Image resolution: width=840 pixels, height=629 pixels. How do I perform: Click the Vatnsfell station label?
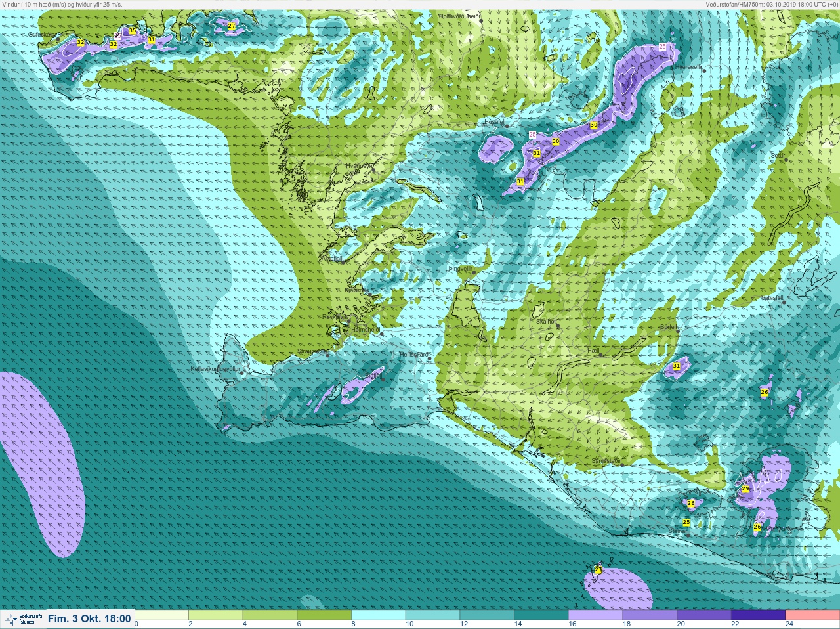(772, 297)
